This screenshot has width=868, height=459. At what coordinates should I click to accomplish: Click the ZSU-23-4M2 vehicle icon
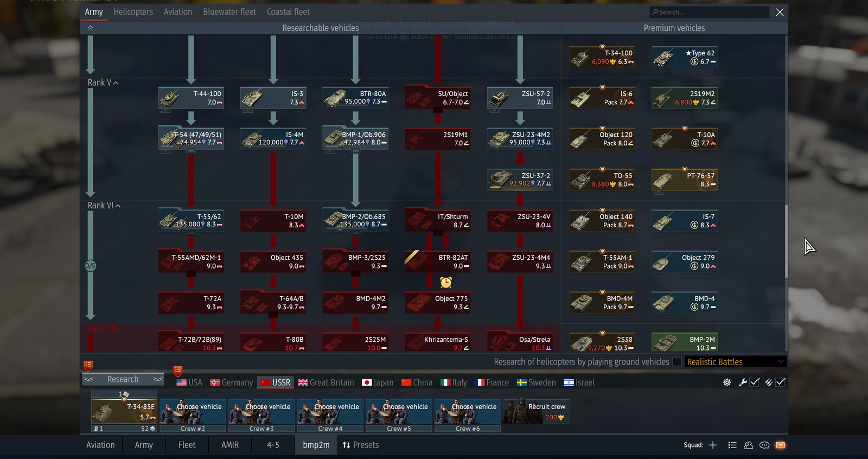click(499, 139)
